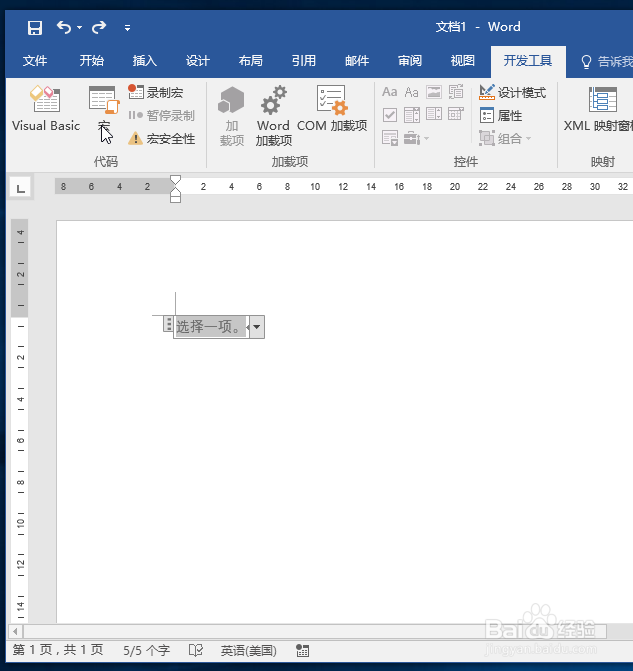
Task: Insert a rich text content control
Action: [389, 92]
